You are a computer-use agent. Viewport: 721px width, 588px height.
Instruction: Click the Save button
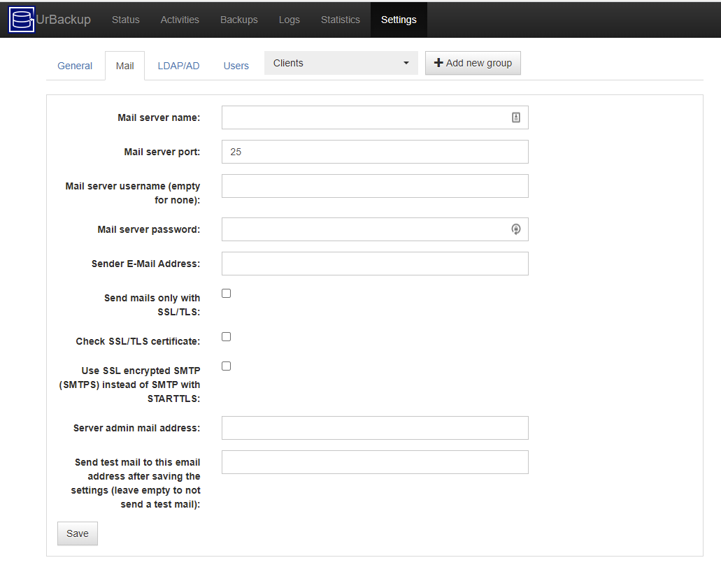pos(77,533)
